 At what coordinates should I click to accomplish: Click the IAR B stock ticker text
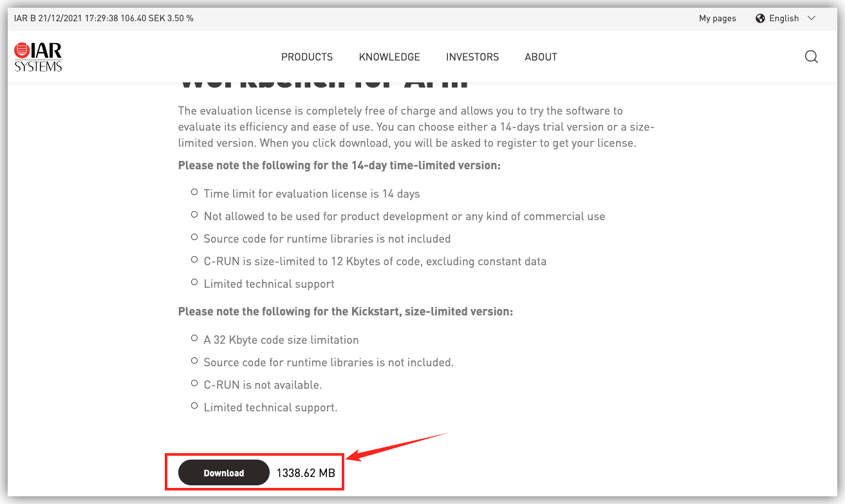[x=104, y=18]
